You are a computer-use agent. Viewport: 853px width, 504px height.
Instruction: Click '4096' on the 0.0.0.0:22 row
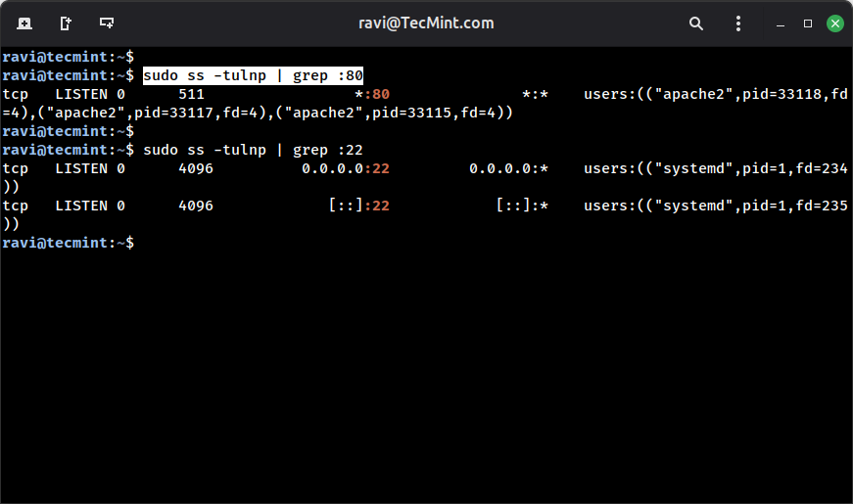click(196, 168)
